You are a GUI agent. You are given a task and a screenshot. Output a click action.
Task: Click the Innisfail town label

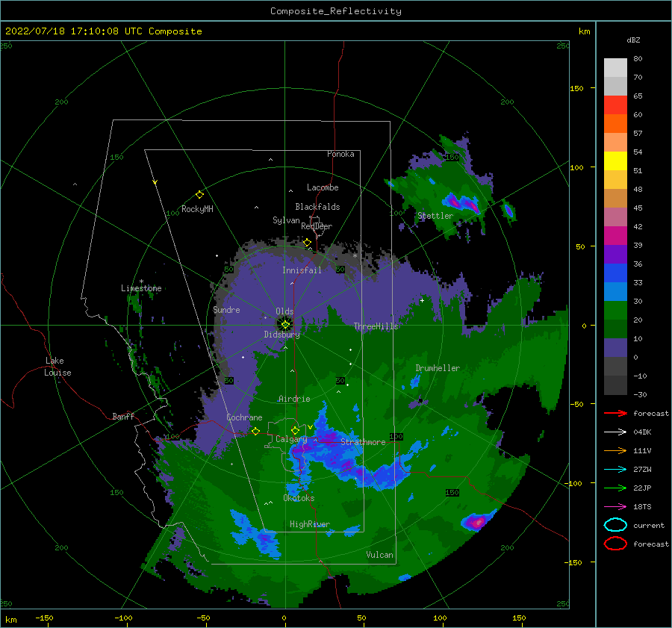pos(302,270)
